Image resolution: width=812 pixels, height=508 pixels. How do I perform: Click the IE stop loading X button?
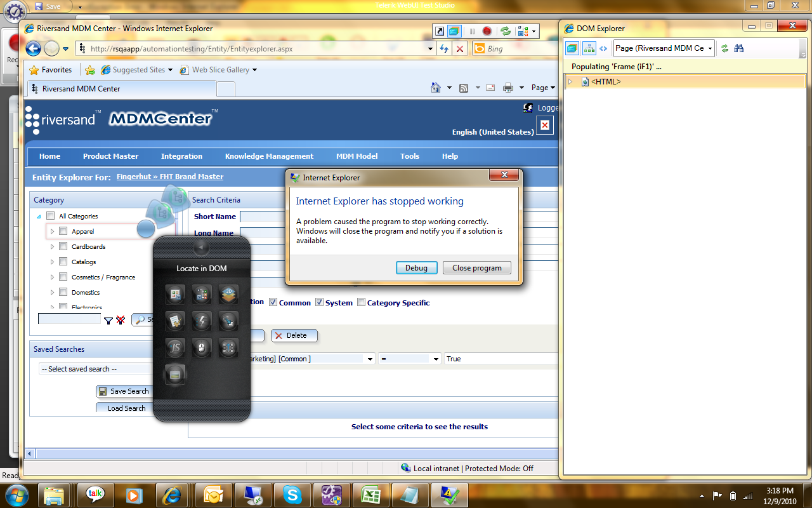point(461,48)
